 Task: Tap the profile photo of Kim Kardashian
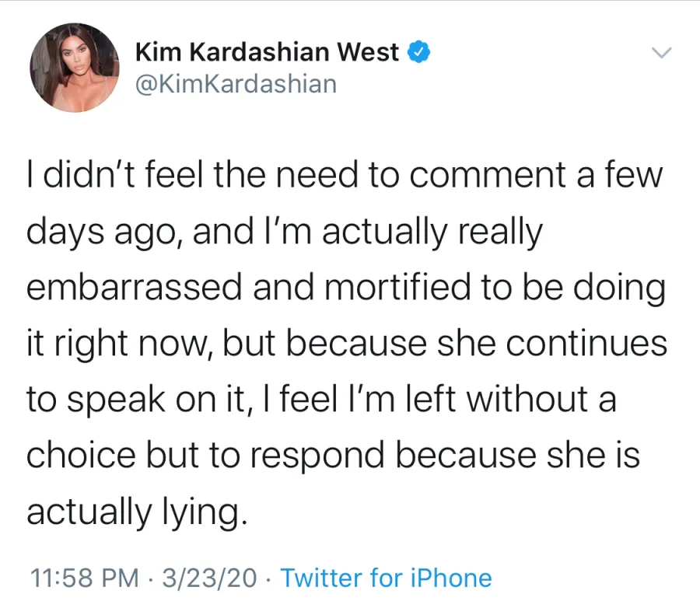74,68
